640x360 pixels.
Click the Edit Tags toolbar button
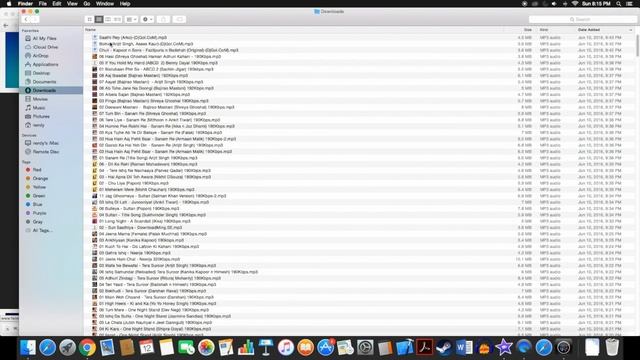(x=179, y=19)
